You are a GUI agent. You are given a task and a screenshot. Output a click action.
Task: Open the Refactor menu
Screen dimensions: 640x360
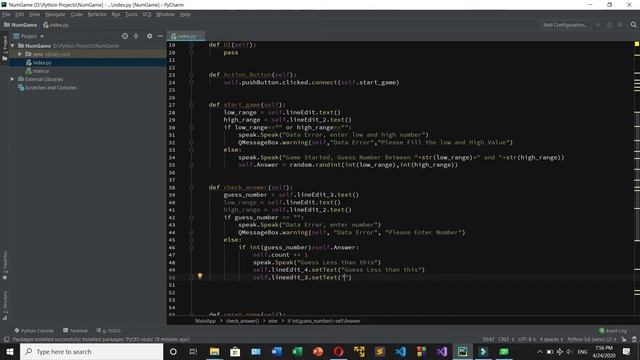pos(97,14)
